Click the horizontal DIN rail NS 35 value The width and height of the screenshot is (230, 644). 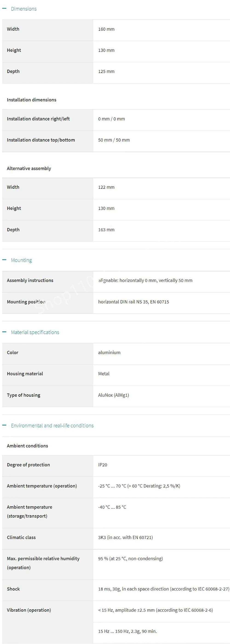(x=133, y=302)
